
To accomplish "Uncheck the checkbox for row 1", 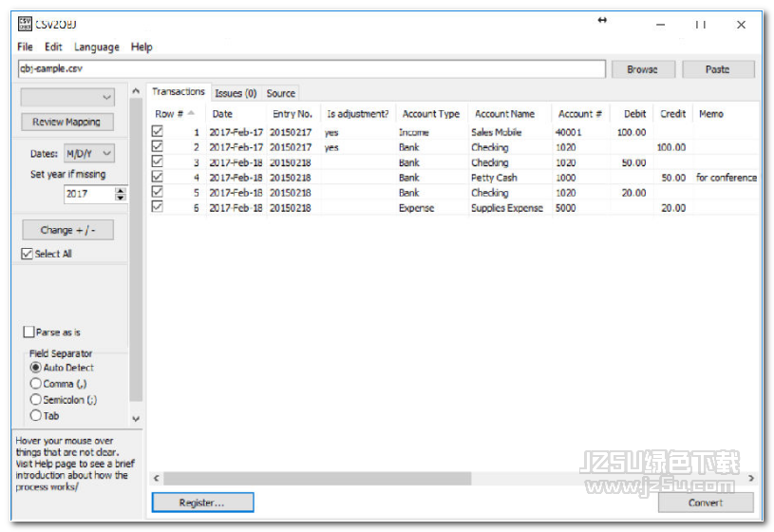I will 157,131.
